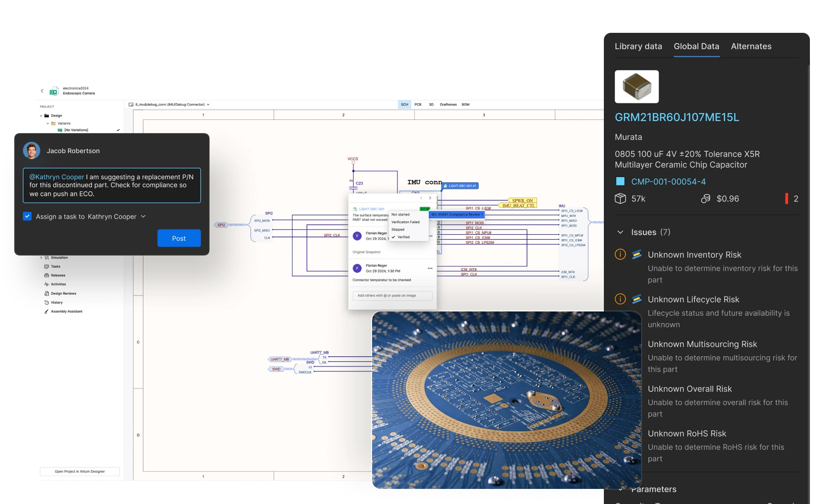Screen dimensions: 817x504
Task: Click the @Kathryn Cooper mention
Action: pyautogui.click(x=56, y=177)
